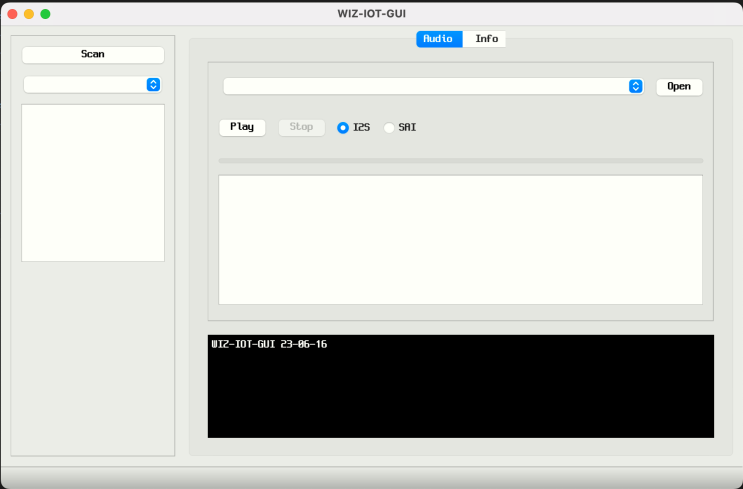743x489 pixels.
Task: Open the device dropdown under Scan
Action: point(92,85)
